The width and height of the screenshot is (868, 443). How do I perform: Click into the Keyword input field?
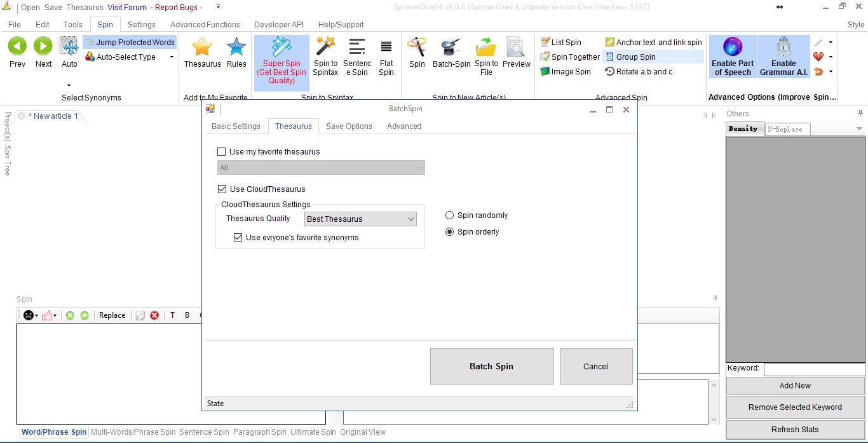coord(813,369)
